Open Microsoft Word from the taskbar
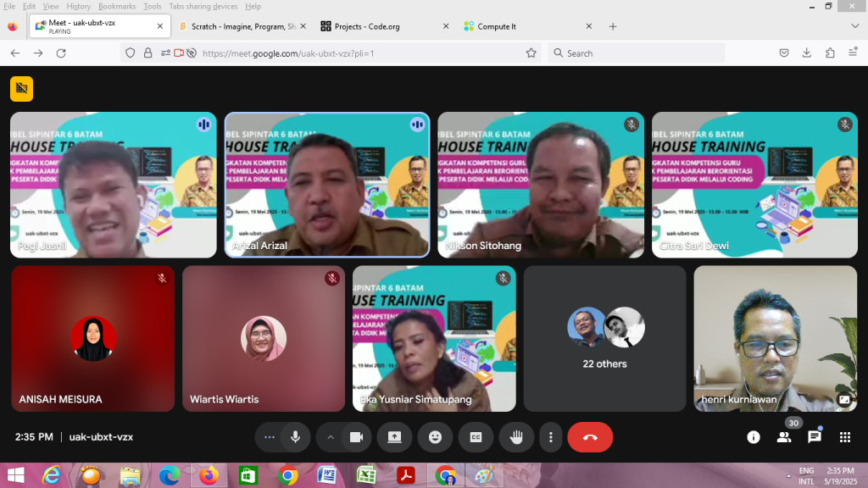Screen dimensions: 868x488 point(326,475)
